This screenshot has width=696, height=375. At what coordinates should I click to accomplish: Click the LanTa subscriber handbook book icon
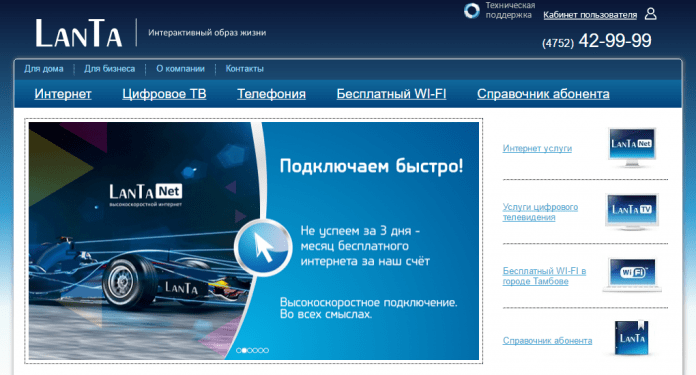point(632,338)
